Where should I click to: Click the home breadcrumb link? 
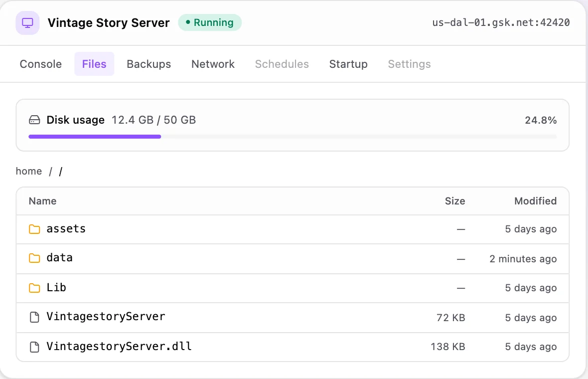[29, 171]
